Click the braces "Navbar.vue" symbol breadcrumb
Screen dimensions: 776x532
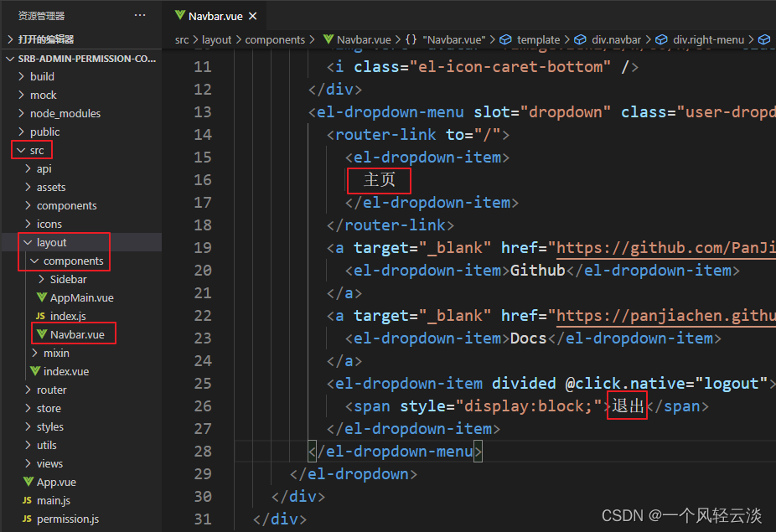(x=446, y=39)
